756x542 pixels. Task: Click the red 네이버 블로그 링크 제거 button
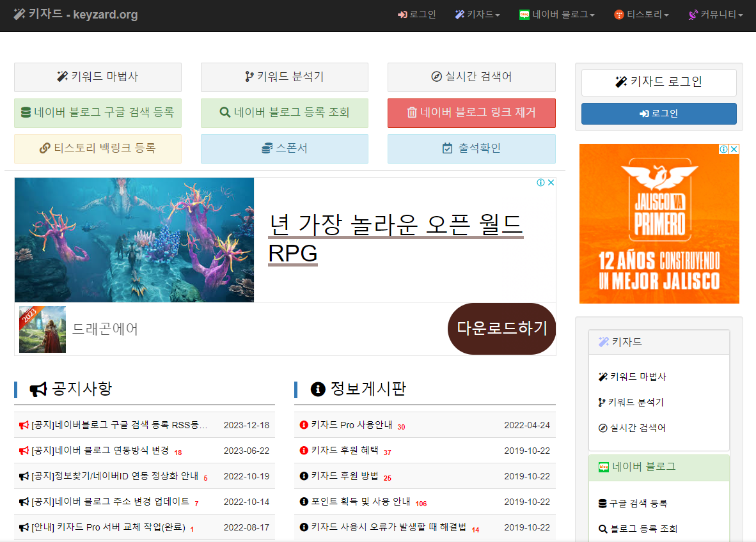471,112
